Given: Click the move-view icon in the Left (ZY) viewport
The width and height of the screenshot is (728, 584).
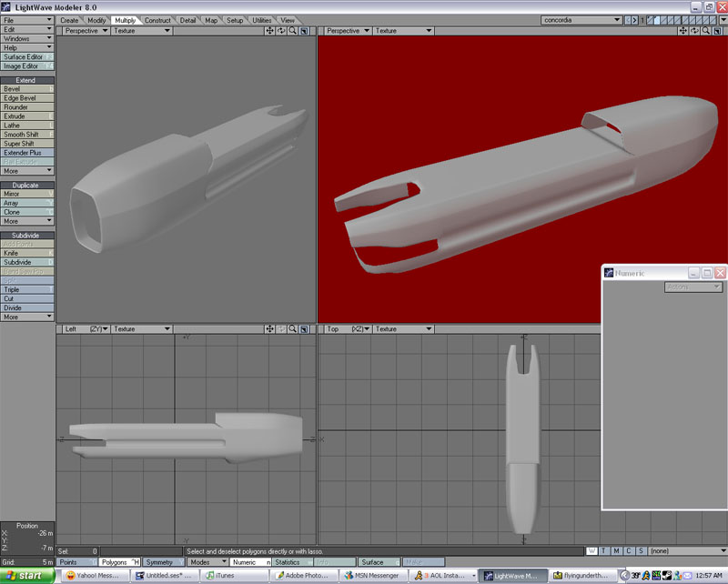Looking at the screenshot, I should pyautogui.click(x=270, y=329).
